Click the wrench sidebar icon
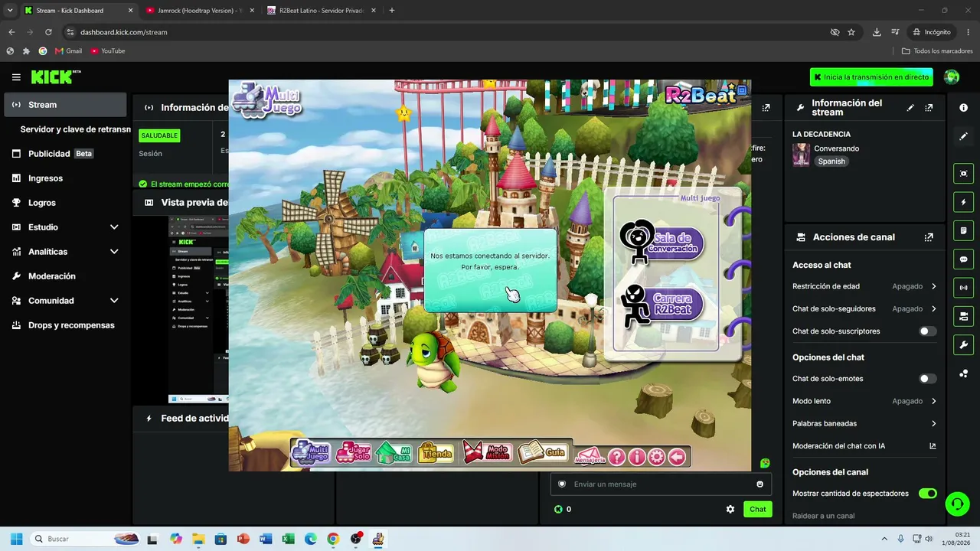This screenshot has width=980, height=551. [963, 344]
